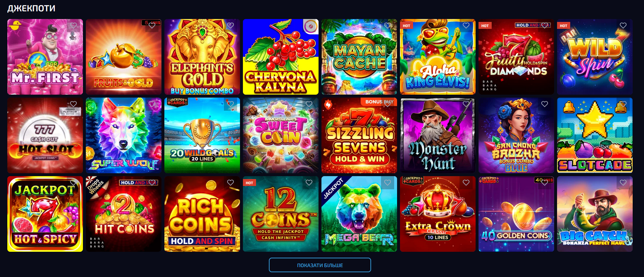This screenshot has height=277, width=644.
Task: Toggle heart on Aloha King Elvis tile
Action: pyautogui.click(x=466, y=26)
